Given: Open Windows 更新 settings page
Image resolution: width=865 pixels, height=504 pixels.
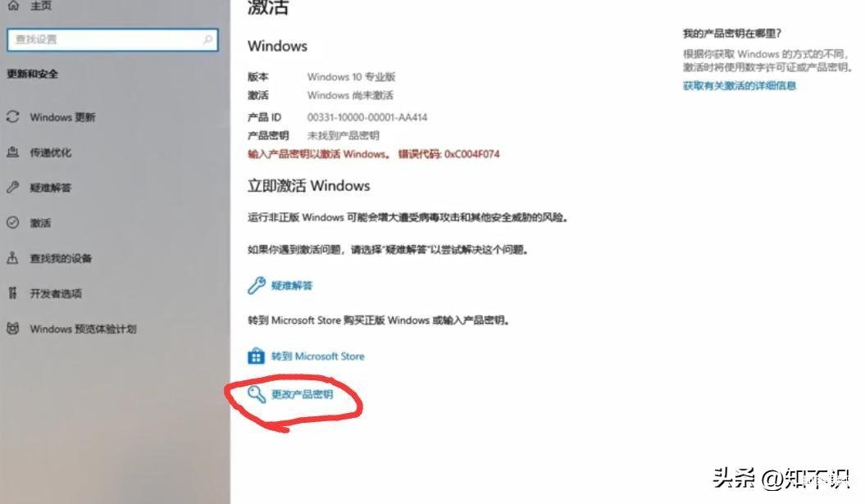Looking at the screenshot, I should tap(62, 117).
